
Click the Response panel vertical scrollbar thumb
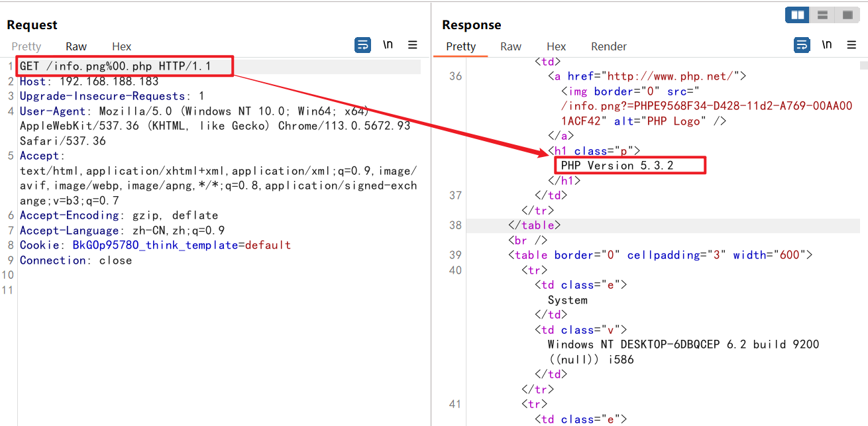[864, 66]
